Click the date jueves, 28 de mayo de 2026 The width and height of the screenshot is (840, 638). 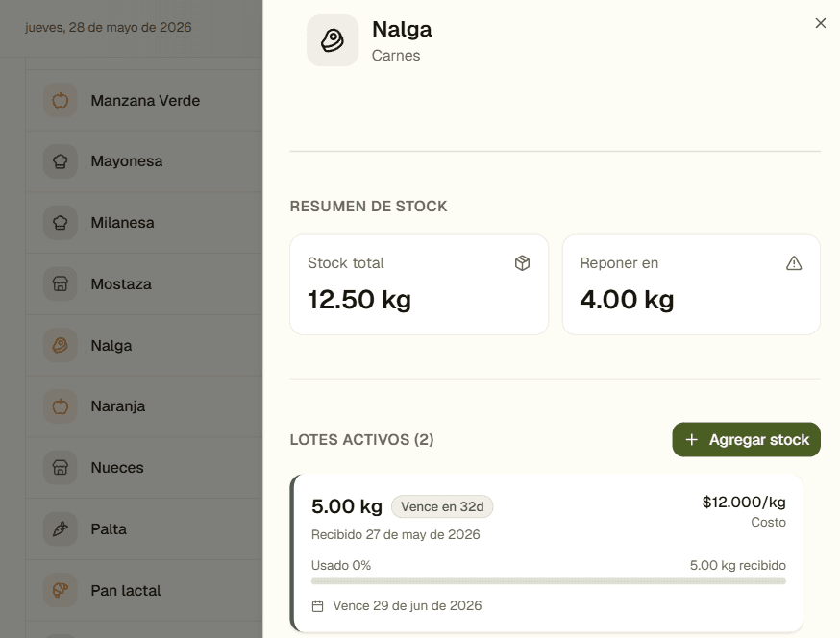point(109,27)
